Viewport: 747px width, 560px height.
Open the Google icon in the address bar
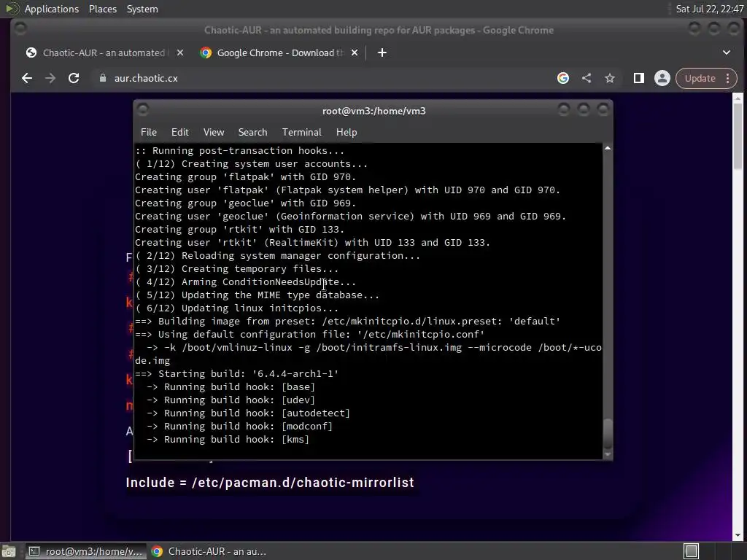coord(563,78)
